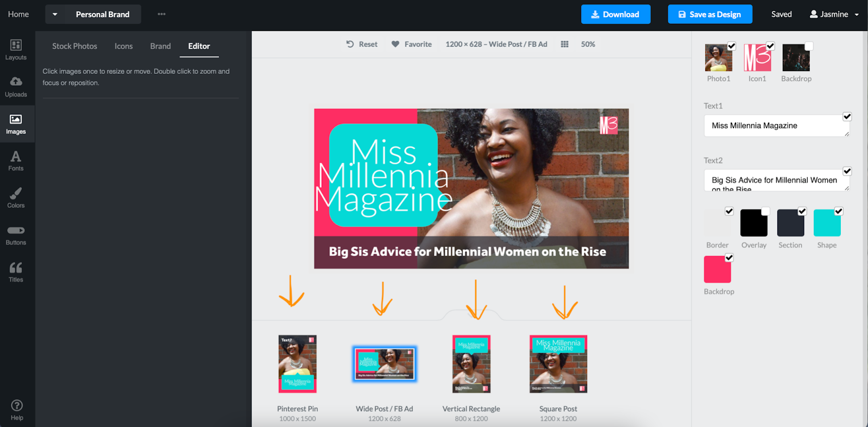The height and width of the screenshot is (427, 868).
Task: Go to Home
Action: 18,14
